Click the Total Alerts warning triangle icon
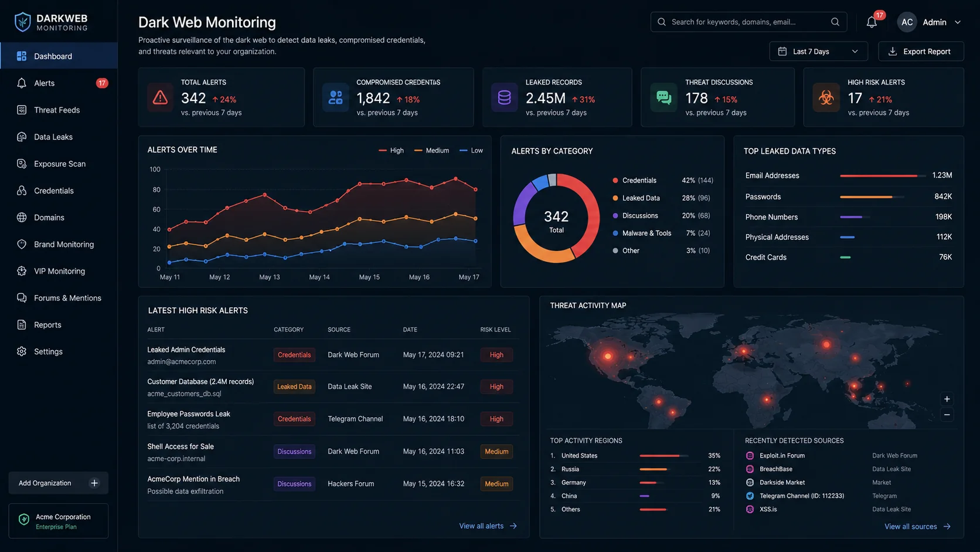Viewport: 980px width, 552px height. coord(160,97)
